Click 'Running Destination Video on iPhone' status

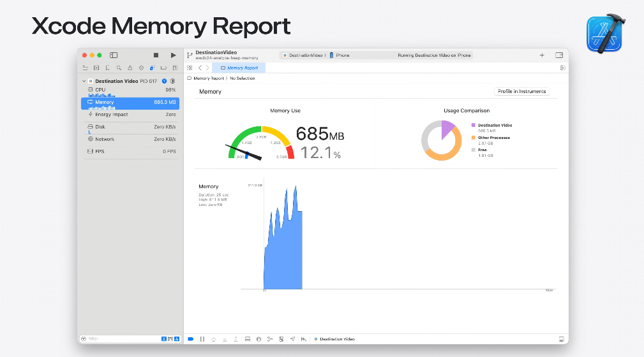[x=434, y=55]
